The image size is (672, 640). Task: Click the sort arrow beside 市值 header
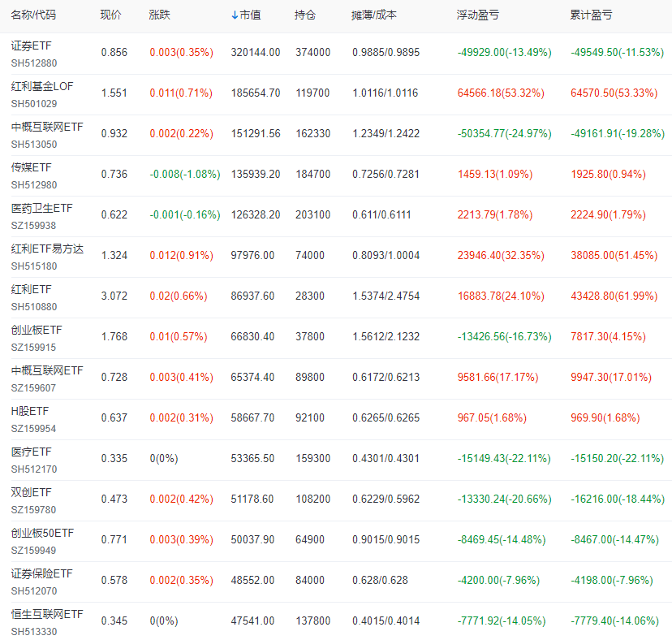[235, 15]
